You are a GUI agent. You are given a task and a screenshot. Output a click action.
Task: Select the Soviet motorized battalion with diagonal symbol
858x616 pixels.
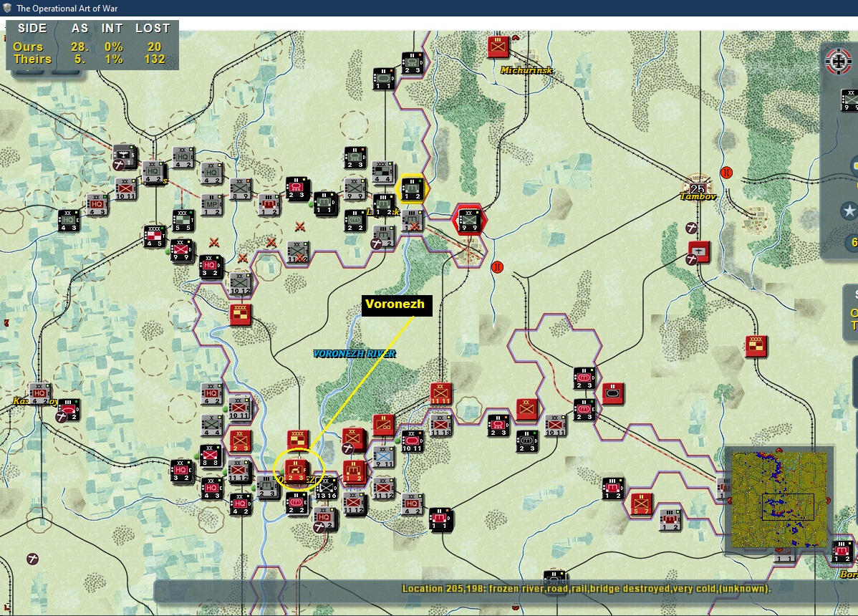pyautogui.click(x=384, y=425)
